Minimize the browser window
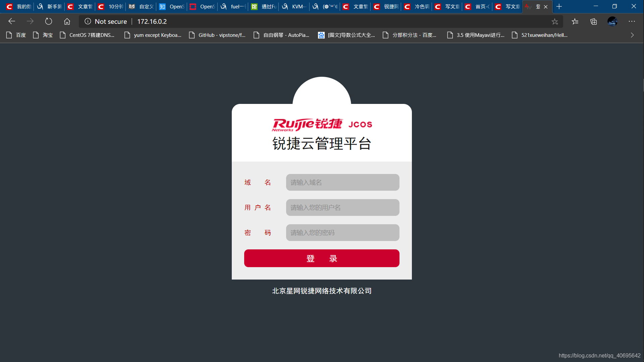644x362 pixels. pyautogui.click(x=596, y=6)
